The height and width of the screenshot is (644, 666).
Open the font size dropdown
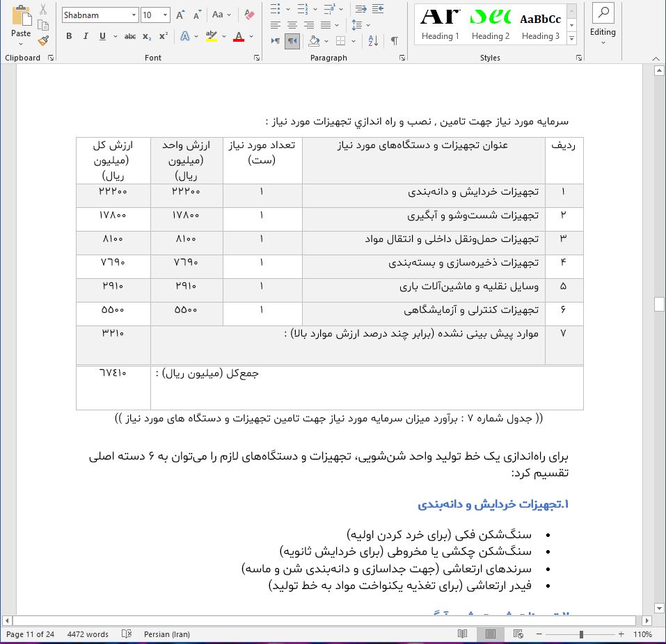click(x=164, y=15)
